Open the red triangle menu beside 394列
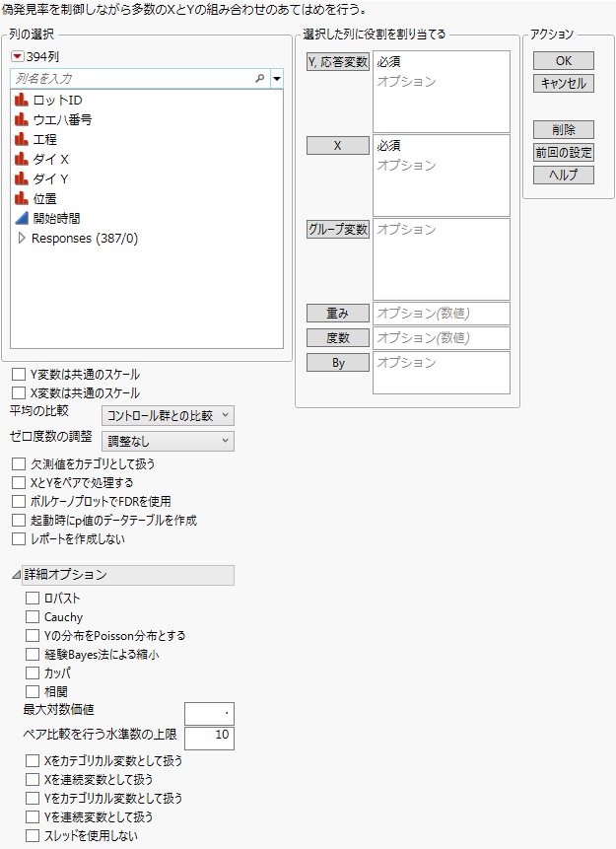The width and height of the screenshot is (616, 849). coord(18,56)
